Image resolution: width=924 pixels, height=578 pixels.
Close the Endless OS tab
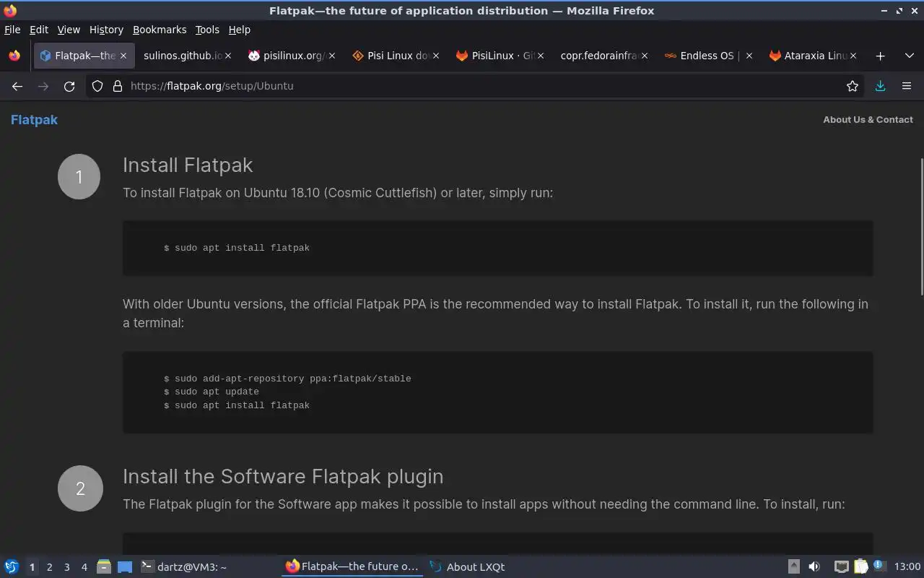pos(749,56)
